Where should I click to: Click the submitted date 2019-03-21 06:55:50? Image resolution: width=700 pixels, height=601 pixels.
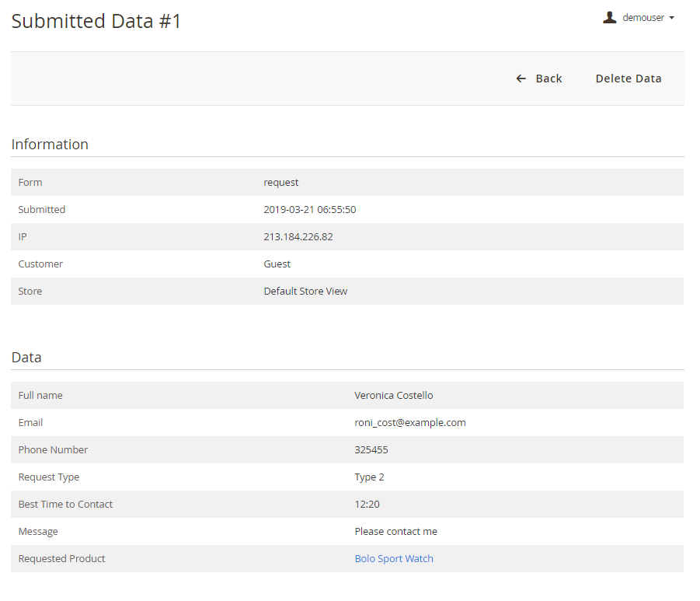(x=310, y=209)
